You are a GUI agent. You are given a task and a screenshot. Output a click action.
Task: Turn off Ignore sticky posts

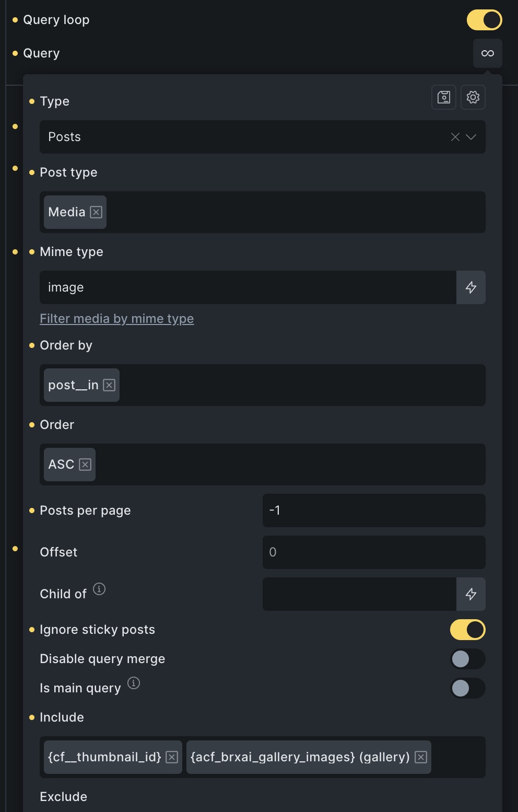468,630
